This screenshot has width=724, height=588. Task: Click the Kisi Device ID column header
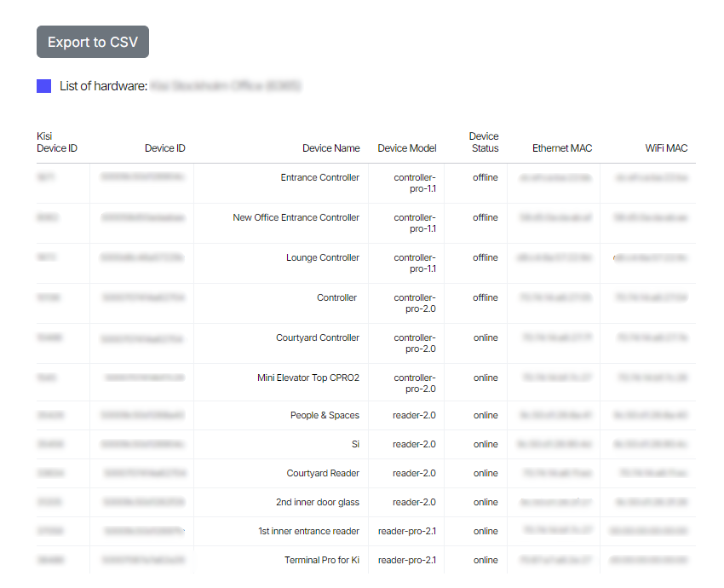click(57, 141)
